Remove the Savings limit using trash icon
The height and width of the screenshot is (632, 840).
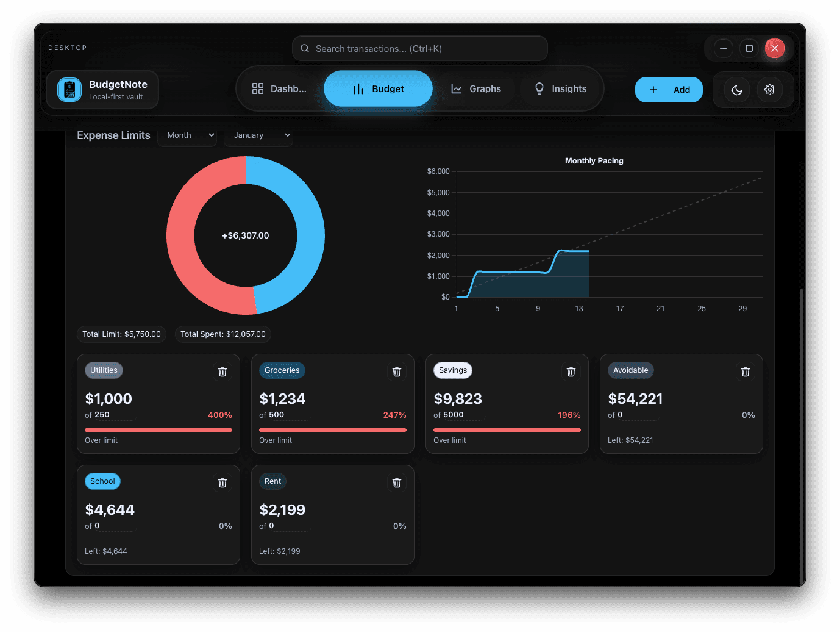click(571, 372)
